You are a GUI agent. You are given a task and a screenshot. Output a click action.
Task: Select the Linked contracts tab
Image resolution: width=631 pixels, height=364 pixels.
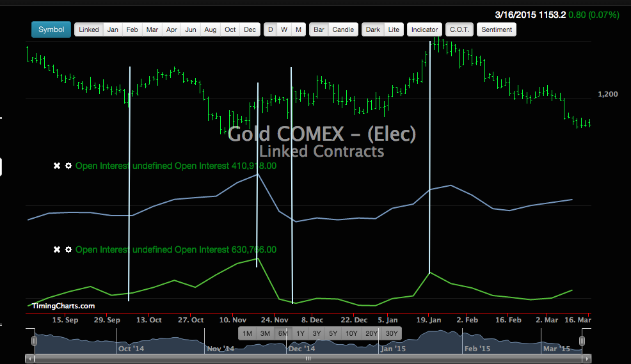click(89, 29)
